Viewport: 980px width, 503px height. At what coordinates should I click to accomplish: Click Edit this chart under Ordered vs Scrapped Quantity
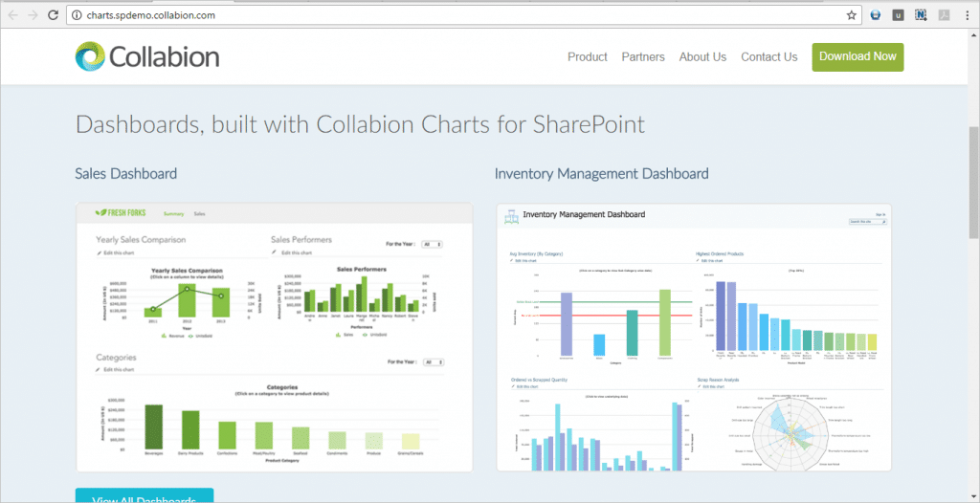coord(528,386)
